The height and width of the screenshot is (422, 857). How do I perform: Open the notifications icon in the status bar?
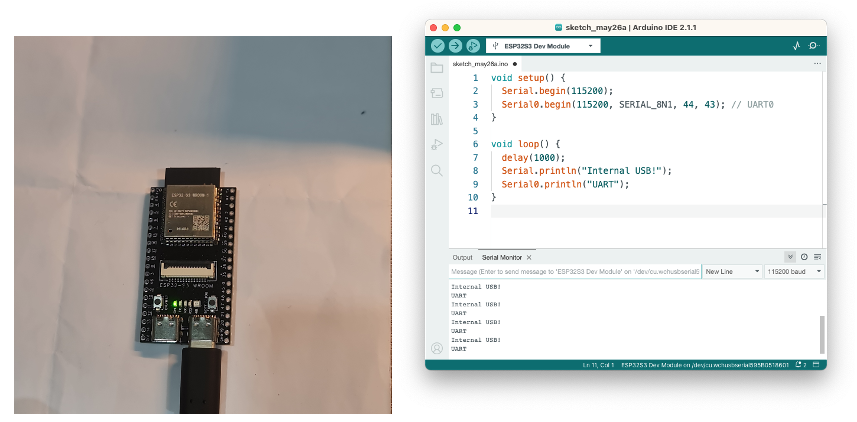coord(801,365)
